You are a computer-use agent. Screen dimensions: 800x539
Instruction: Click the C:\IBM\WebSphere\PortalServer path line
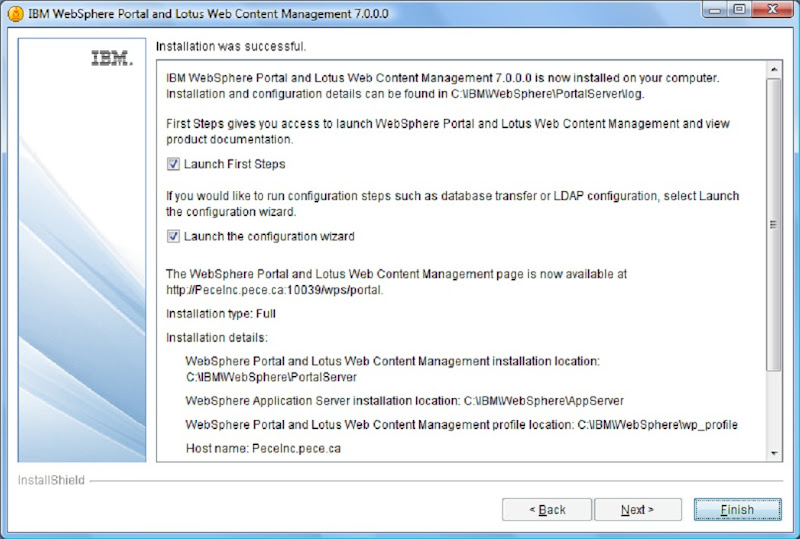coord(271,377)
